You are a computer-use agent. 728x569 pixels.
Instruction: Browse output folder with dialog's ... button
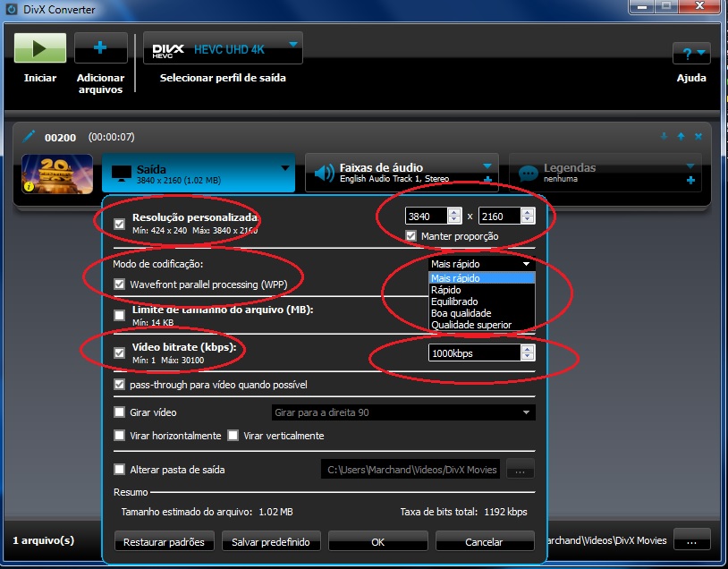520,469
